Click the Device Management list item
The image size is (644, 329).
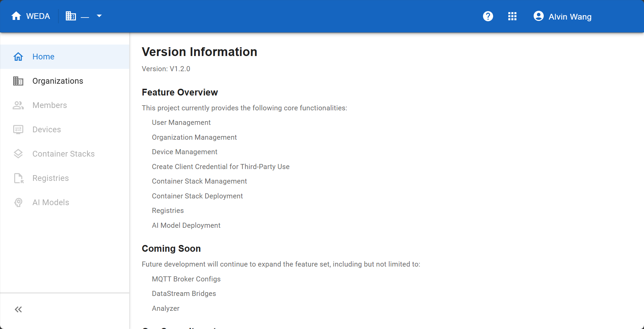(185, 152)
